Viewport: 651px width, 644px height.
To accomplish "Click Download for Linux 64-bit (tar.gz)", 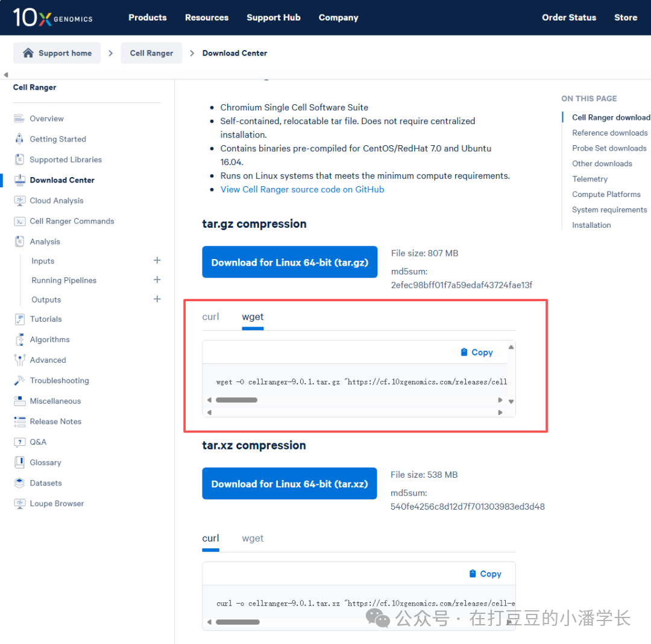I will (x=289, y=262).
